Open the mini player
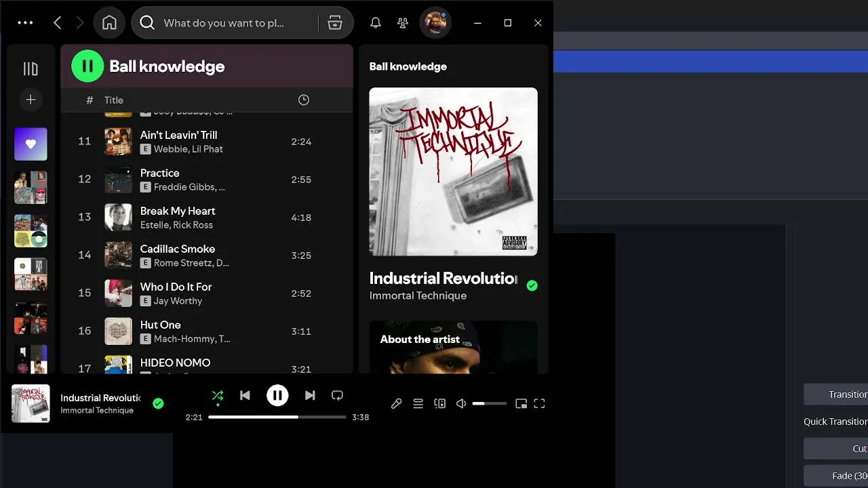The image size is (868, 488). pyautogui.click(x=521, y=403)
